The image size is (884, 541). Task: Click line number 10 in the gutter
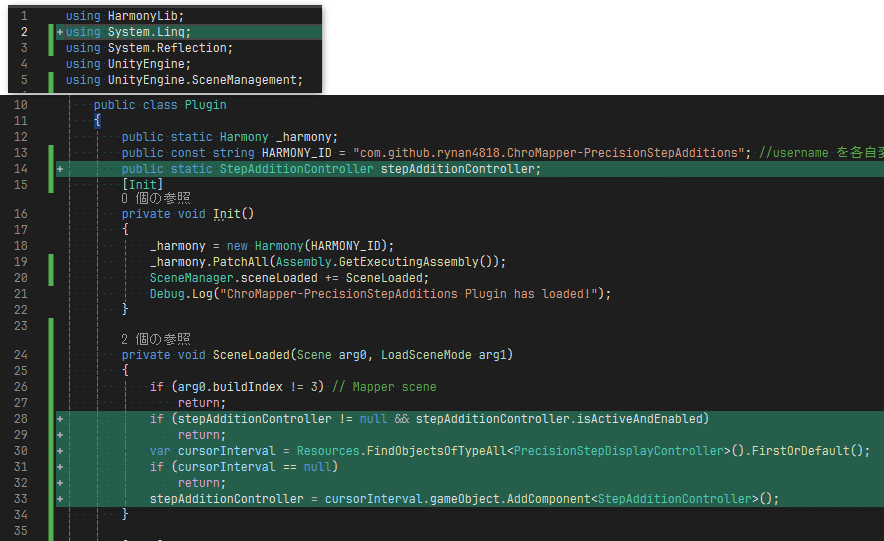pos(21,105)
